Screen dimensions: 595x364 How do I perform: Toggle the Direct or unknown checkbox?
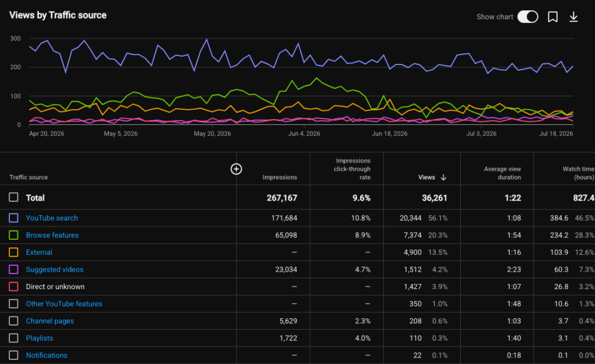[14, 287]
